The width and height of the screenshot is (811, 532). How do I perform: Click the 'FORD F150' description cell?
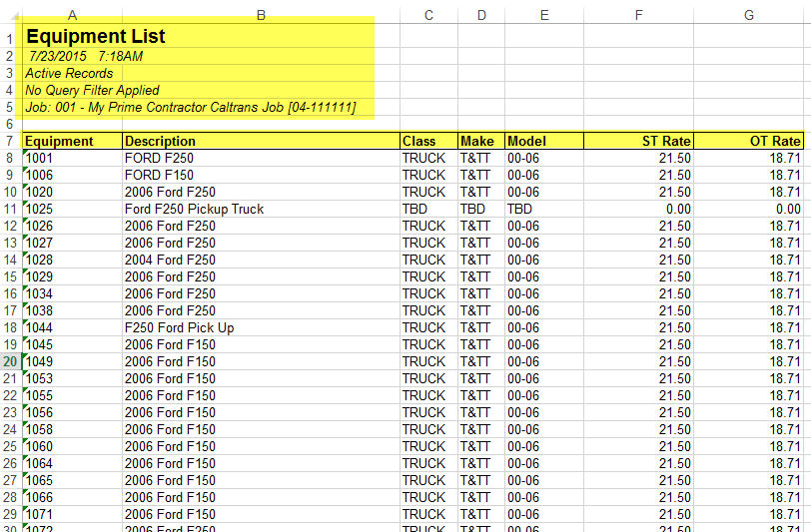(262, 175)
